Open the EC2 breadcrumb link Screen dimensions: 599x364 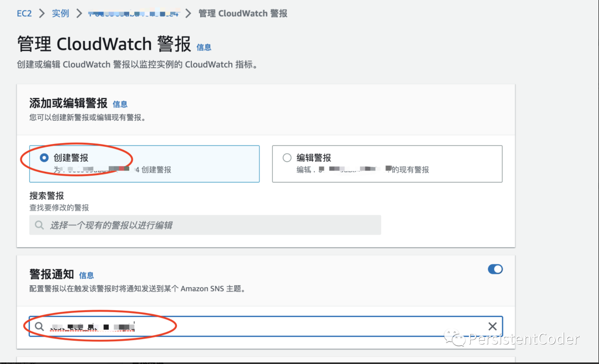[x=24, y=13]
